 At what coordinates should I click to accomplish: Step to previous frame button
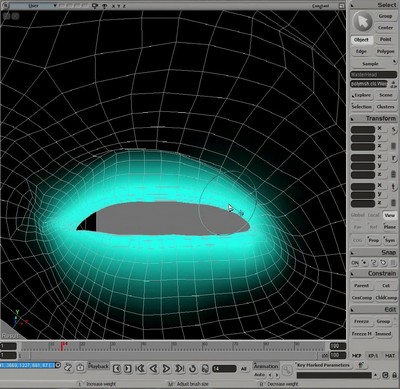117,368
